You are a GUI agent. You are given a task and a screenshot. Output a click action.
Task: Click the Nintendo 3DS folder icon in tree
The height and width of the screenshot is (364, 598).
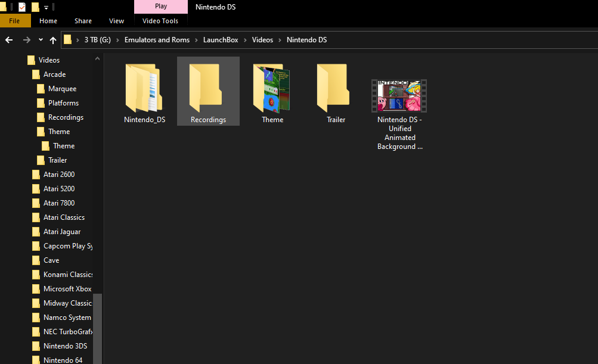pos(36,346)
